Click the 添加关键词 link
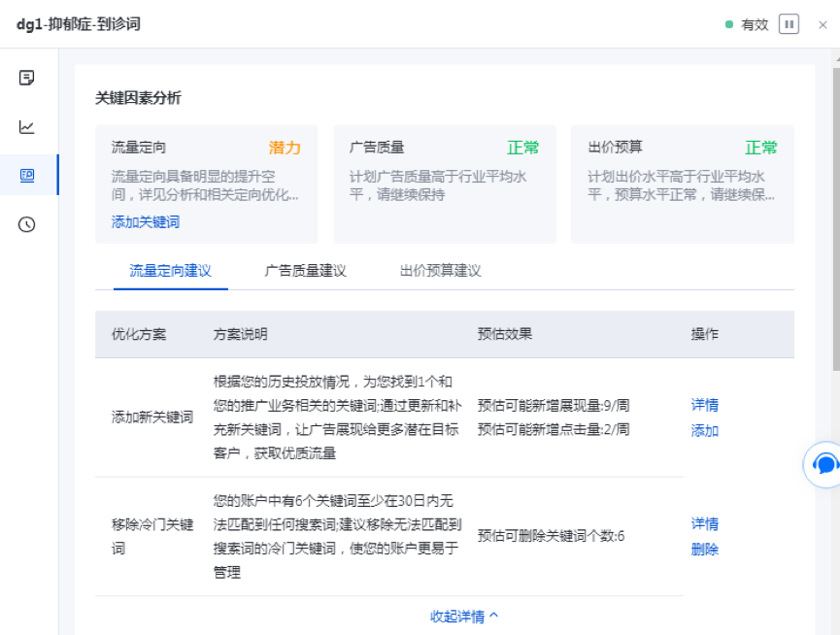The image size is (840, 635). [145, 222]
